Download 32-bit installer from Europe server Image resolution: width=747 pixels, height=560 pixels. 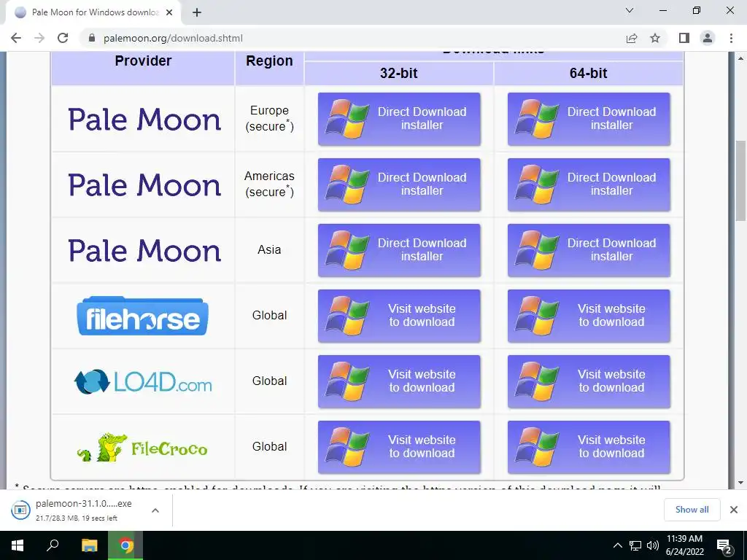click(399, 119)
